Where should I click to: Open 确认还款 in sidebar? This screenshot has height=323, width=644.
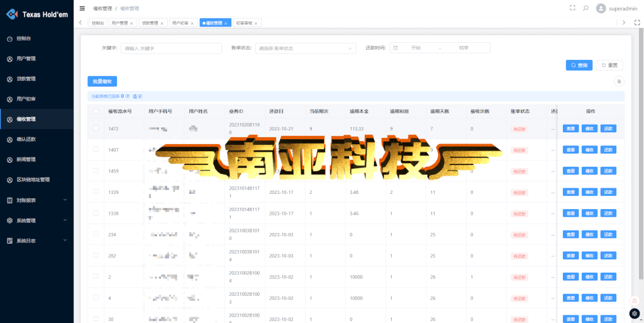(37, 139)
